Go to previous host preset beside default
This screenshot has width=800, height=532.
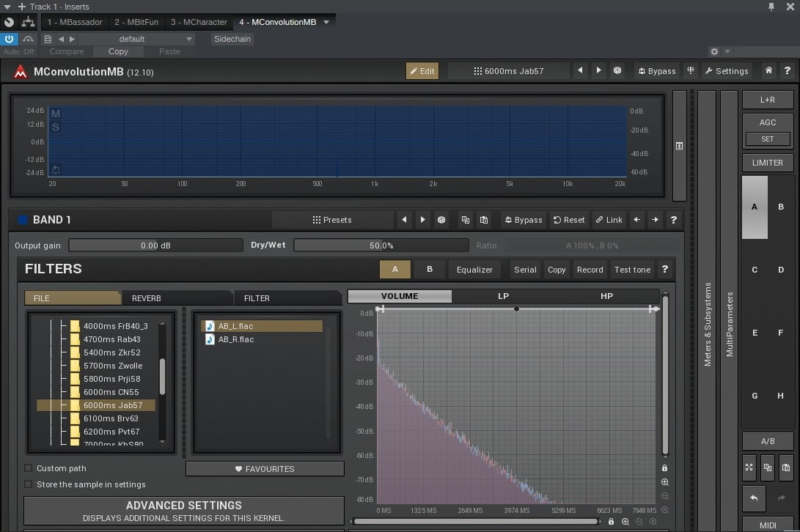tap(61, 39)
